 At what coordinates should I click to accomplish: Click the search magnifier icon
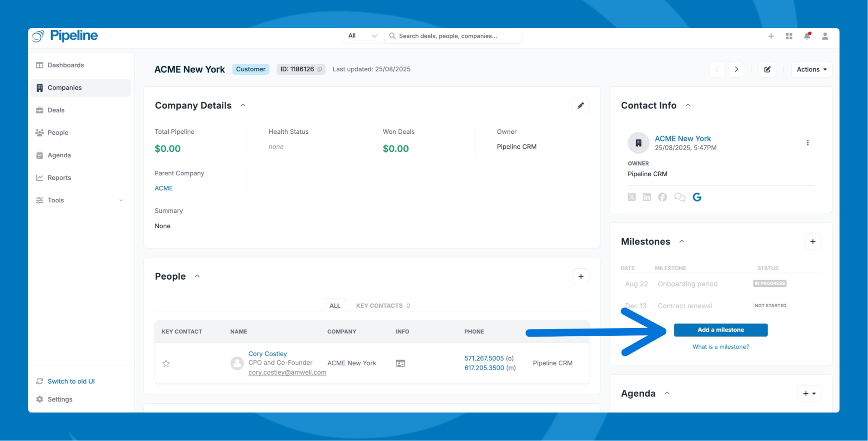392,36
